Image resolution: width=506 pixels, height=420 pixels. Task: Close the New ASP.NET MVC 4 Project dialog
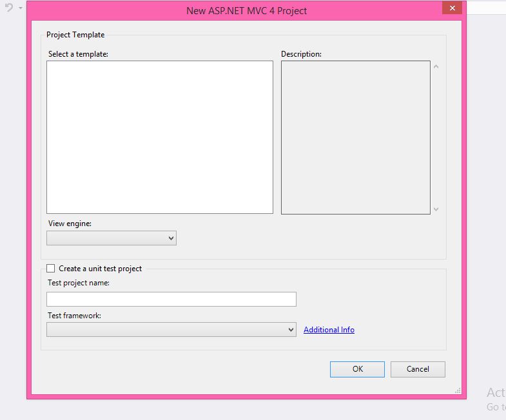pyautogui.click(x=452, y=8)
